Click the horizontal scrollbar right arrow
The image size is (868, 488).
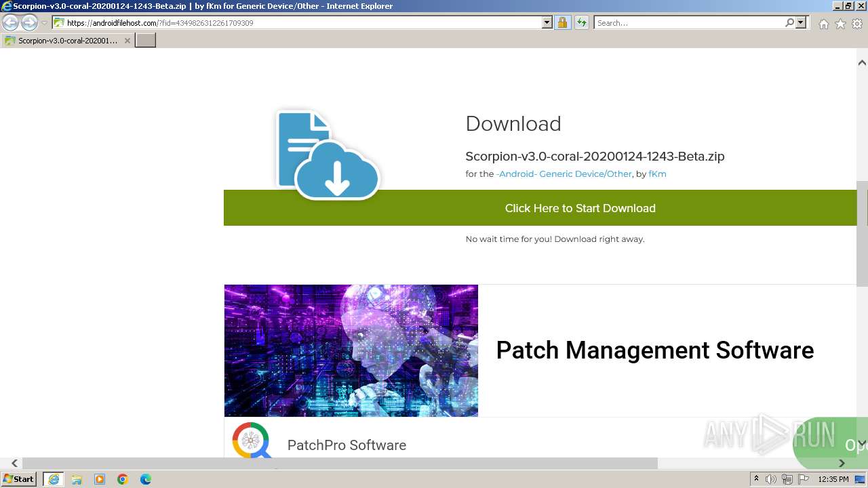click(x=842, y=463)
